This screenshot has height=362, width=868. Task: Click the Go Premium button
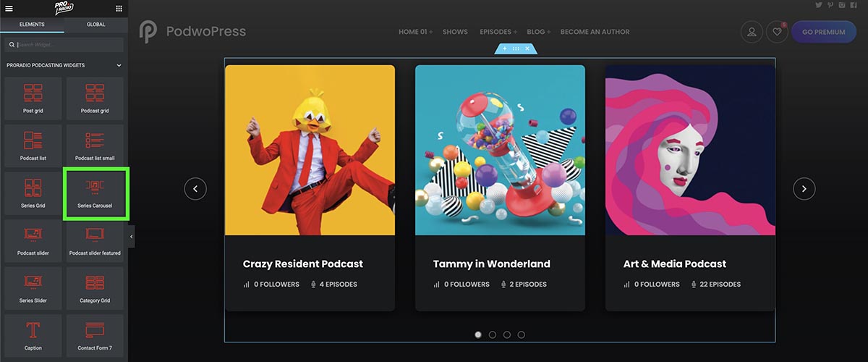(x=823, y=32)
